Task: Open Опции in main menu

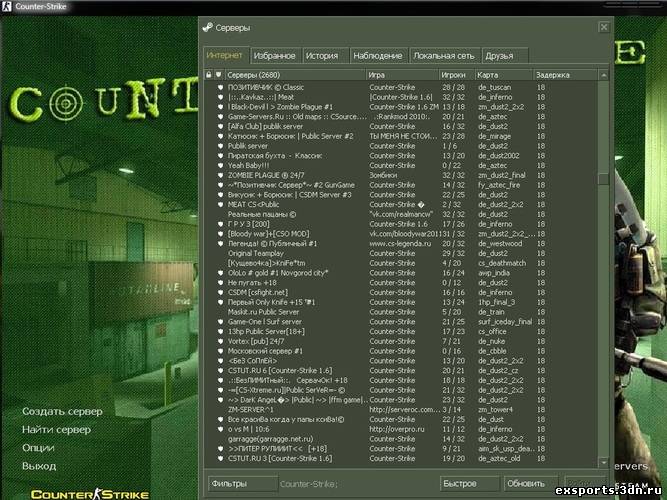Action: (38, 448)
